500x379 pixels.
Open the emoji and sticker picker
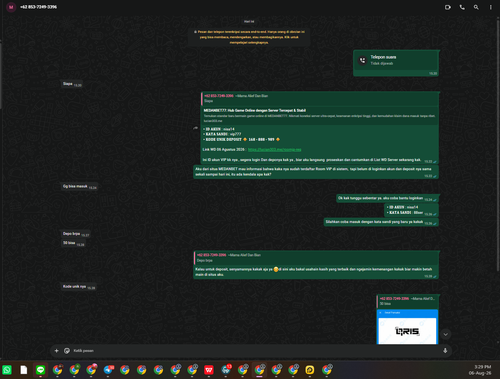(x=67, y=351)
